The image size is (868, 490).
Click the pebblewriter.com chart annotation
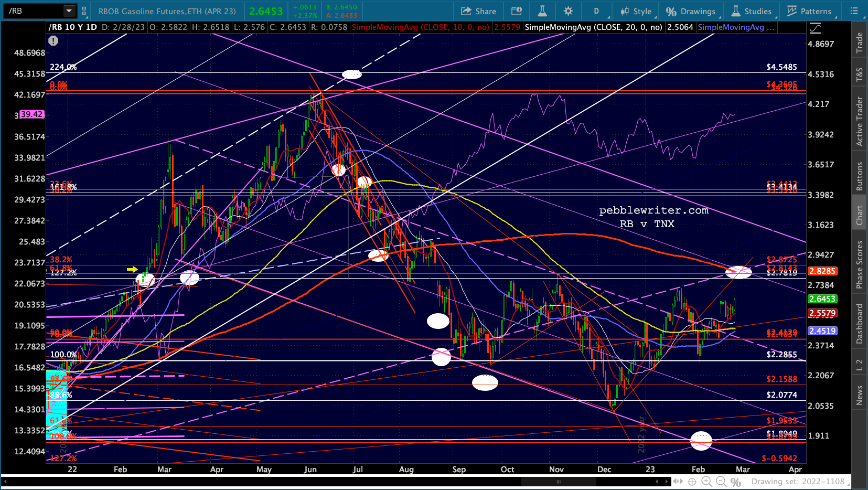point(653,210)
